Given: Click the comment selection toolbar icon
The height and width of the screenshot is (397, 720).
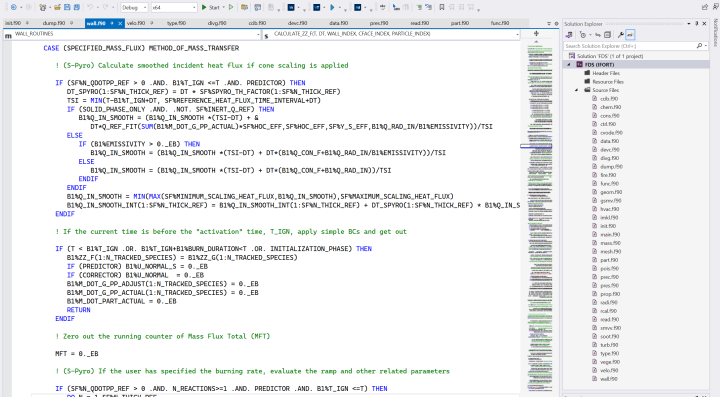Looking at the screenshot, I should point(419,7).
